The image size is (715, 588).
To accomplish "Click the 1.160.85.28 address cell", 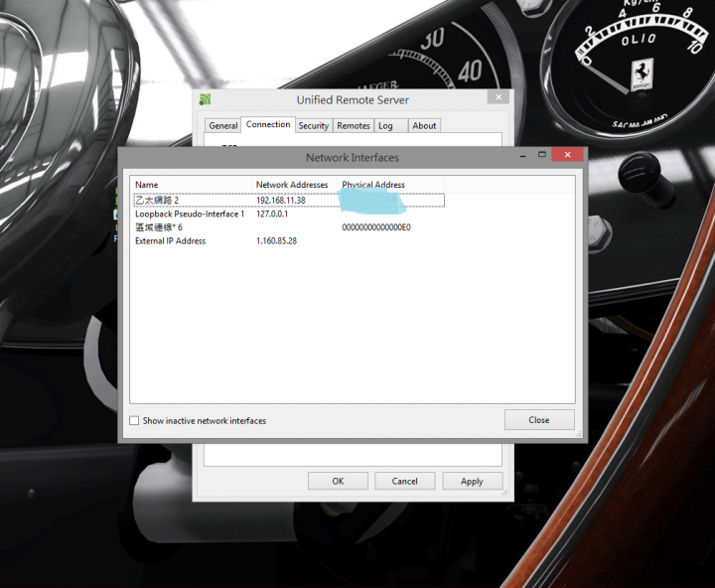I will [x=276, y=240].
